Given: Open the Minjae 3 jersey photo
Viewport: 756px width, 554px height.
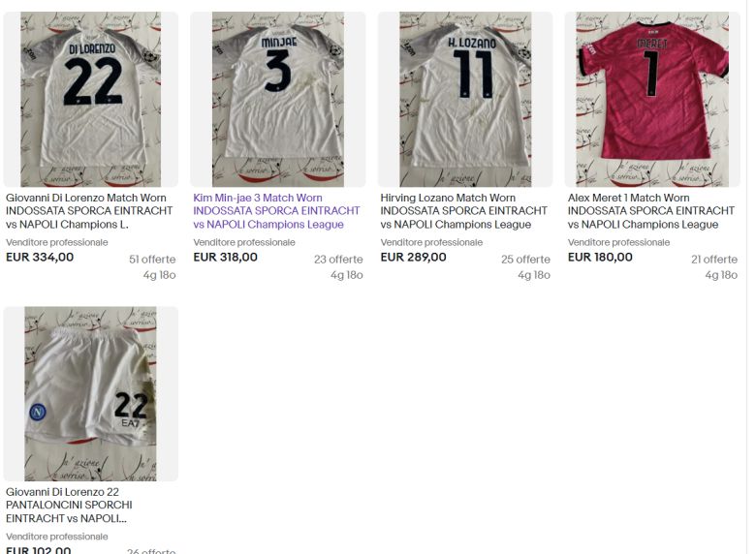Looking at the screenshot, I should click(x=278, y=99).
